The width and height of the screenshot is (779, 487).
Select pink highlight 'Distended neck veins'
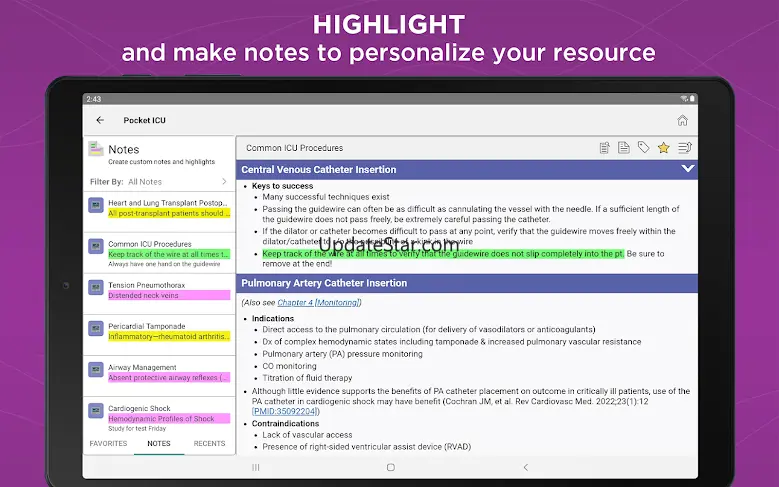[x=169, y=295]
